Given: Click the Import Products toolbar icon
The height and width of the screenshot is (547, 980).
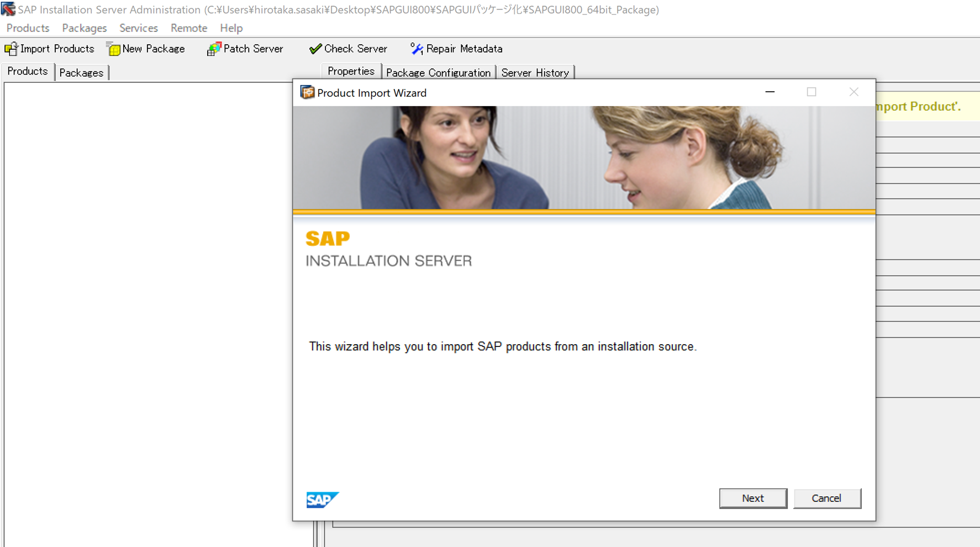Looking at the screenshot, I should coord(11,49).
